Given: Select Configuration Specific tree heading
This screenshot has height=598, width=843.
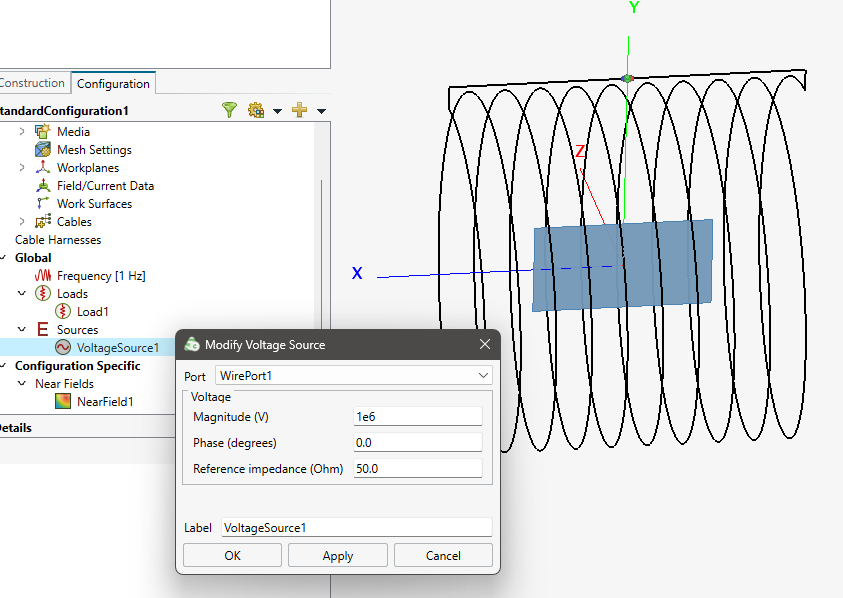Looking at the screenshot, I should pyautogui.click(x=77, y=366).
